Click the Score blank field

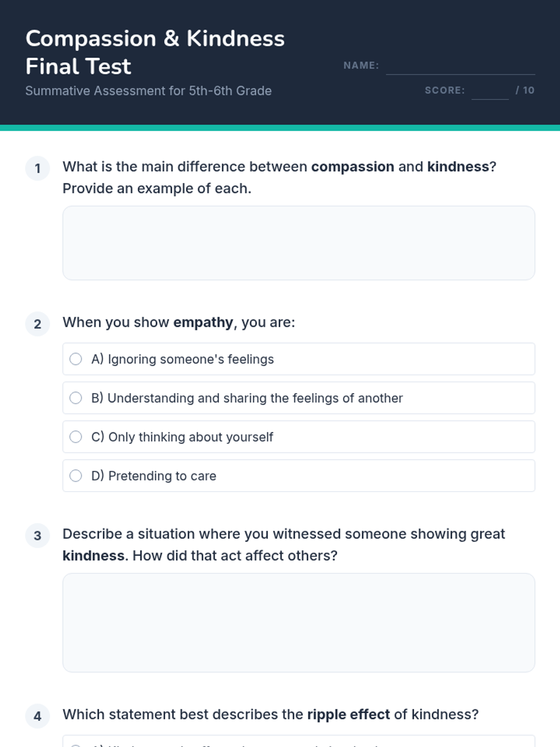tap(490, 91)
